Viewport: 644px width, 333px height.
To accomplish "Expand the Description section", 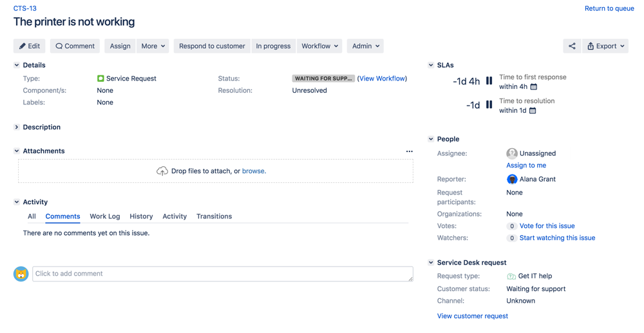I will coord(17,128).
